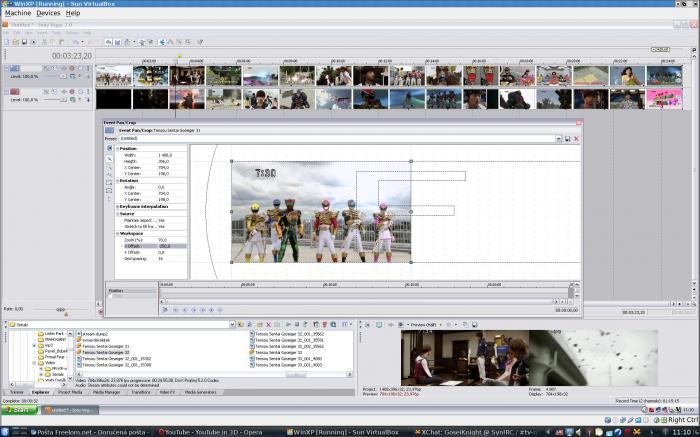Image resolution: width=700 pixels, height=437 pixels.
Task: Minimize the second video track header
Action: (x=7, y=92)
